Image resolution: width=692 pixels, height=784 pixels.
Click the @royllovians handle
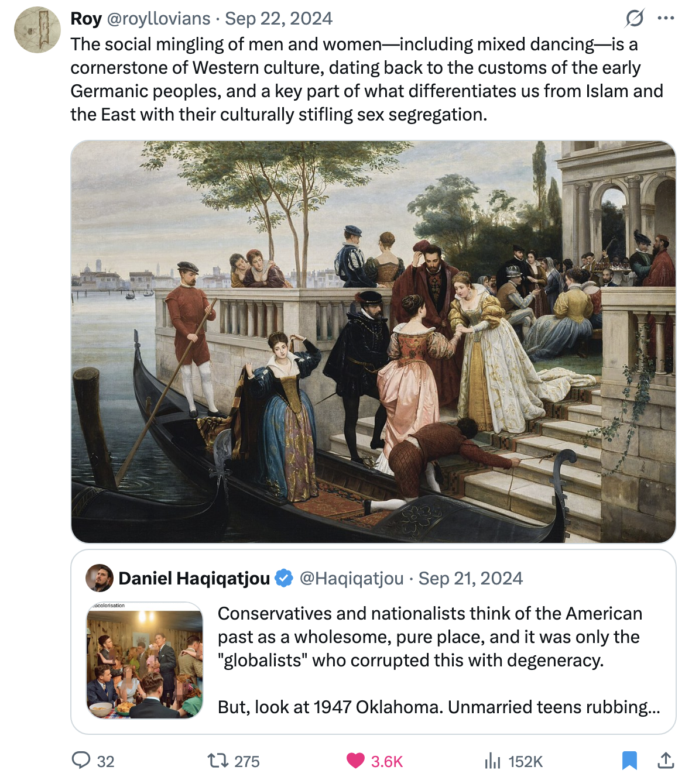pyautogui.click(x=158, y=19)
